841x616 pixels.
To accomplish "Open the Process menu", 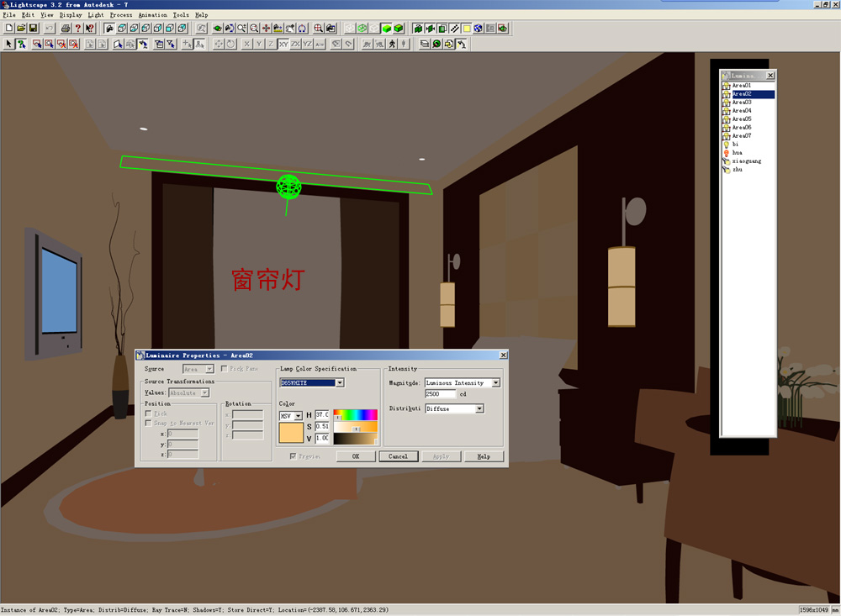I will (120, 15).
